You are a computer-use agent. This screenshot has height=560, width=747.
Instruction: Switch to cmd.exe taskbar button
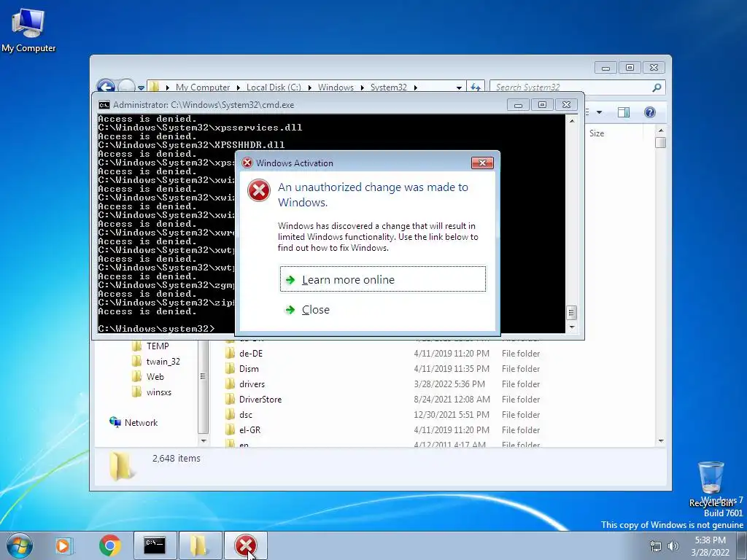[x=155, y=545]
